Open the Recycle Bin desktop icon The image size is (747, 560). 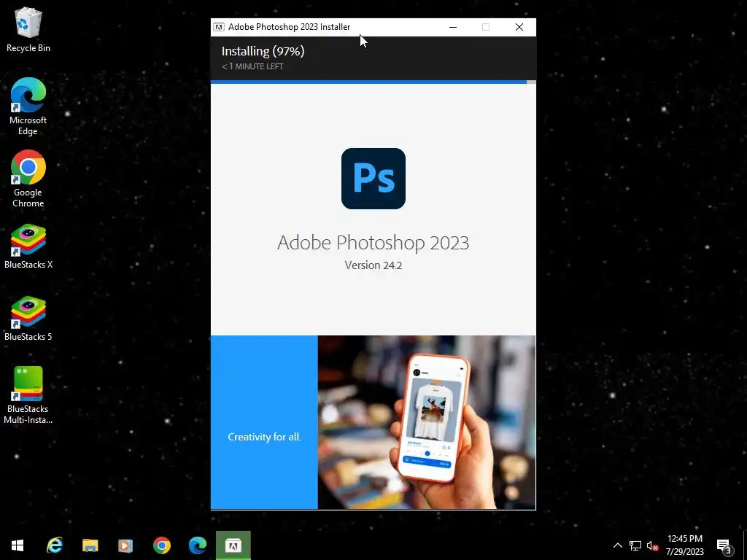point(28,29)
